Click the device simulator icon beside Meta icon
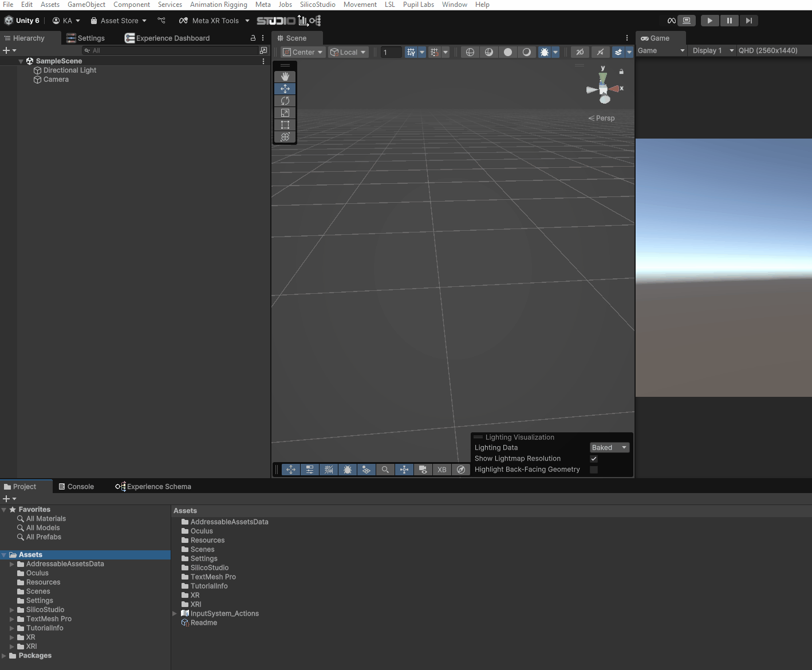This screenshot has width=812, height=670. click(x=687, y=21)
